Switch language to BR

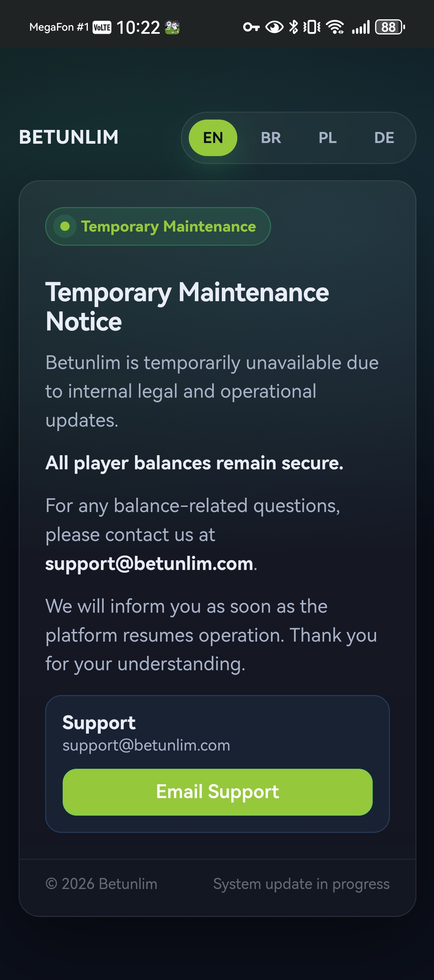pos(271,138)
